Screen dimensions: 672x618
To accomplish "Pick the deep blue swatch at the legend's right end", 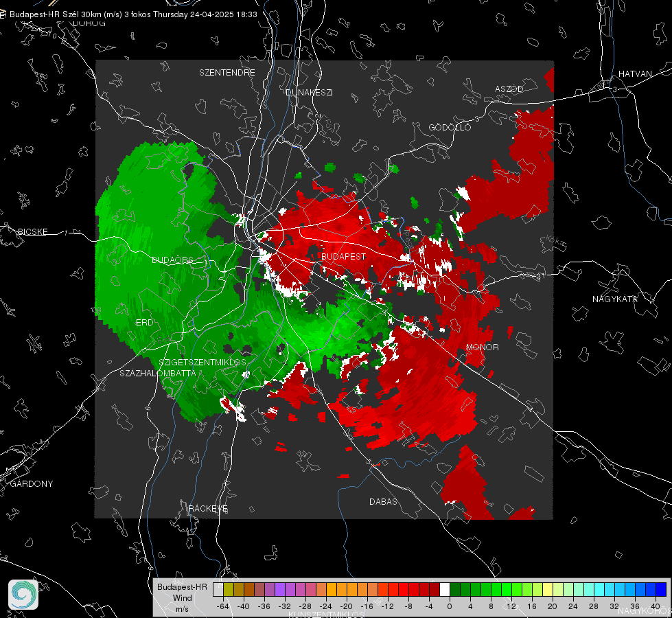I will [x=661, y=589].
